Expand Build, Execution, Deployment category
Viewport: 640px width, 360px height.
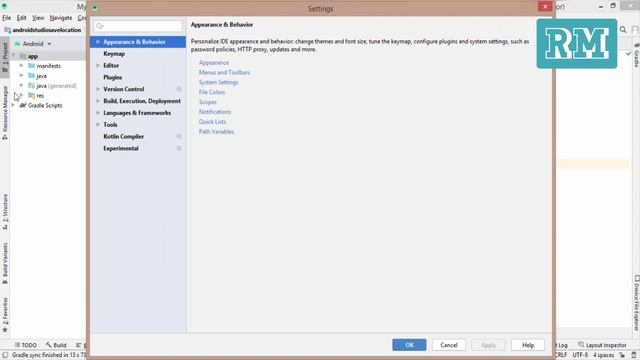pyautogui.click(x=98, y=101)
